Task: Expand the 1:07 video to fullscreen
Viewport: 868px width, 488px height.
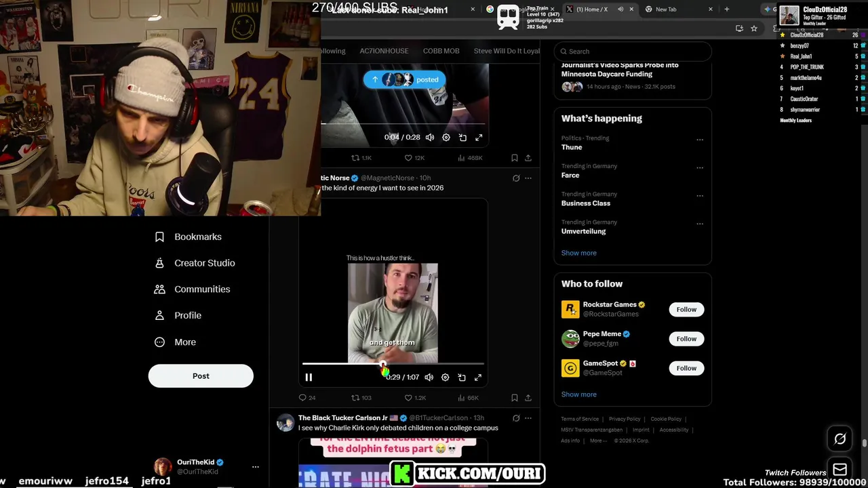Action: [x=478, y=378]
